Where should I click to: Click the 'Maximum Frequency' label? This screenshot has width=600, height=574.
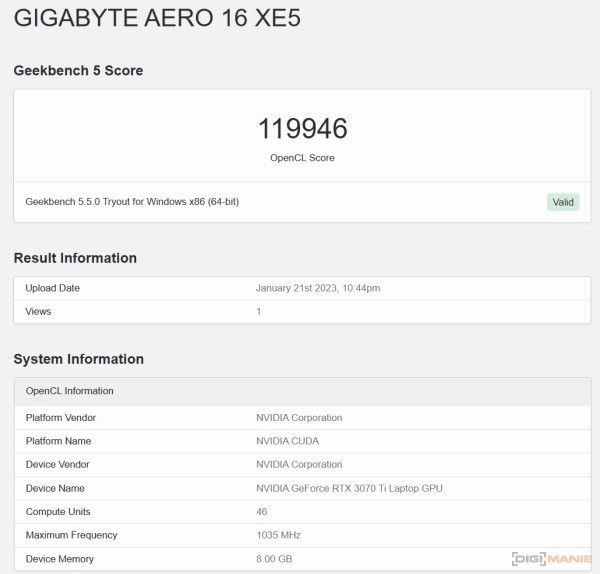tap(72, 535)
